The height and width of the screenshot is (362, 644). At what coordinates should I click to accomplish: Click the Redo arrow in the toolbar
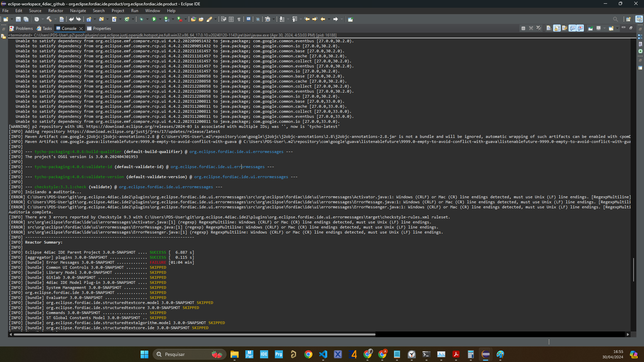click(x=79, y=19)
